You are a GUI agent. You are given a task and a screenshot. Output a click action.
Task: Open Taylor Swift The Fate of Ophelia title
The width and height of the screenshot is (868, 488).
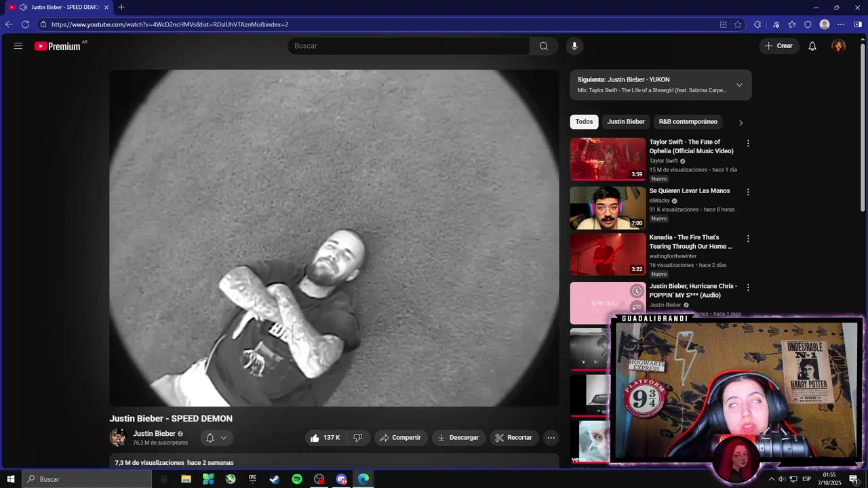point(691,146)
